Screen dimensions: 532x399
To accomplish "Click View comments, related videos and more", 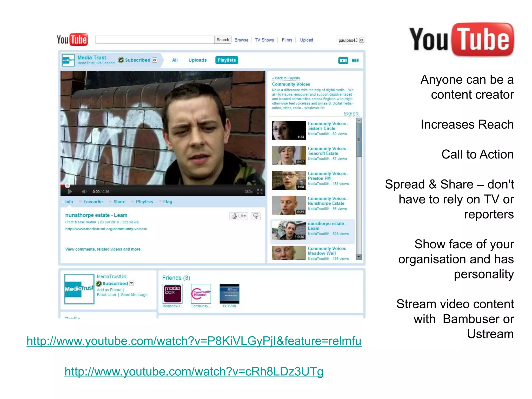I will [103, 249].
